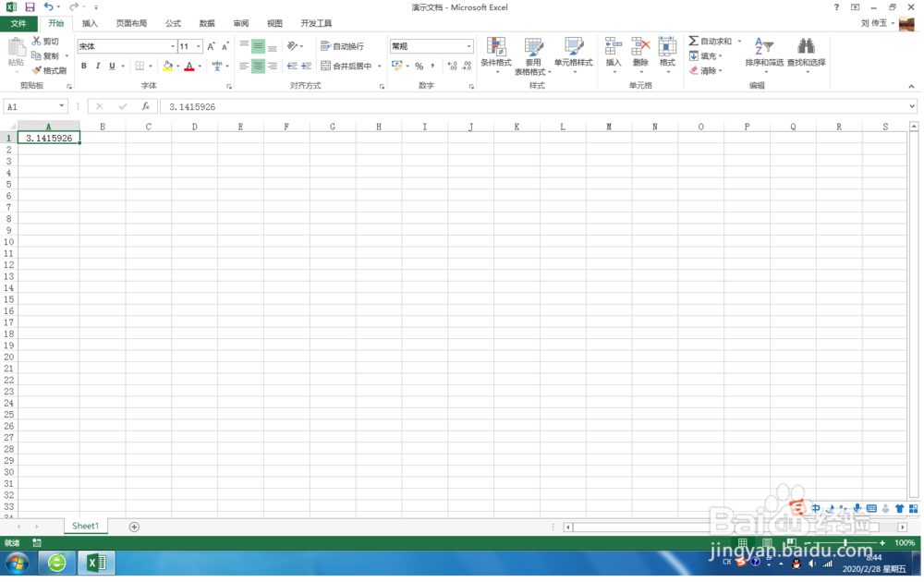Screen dimensions: 924x582
Task: Click the Merge and Center button
Action: tap(345, 66)
